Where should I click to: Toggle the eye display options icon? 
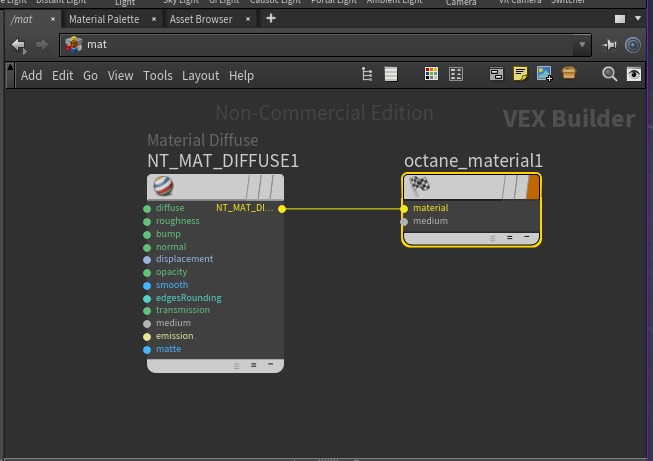click(x=634, y=75)
